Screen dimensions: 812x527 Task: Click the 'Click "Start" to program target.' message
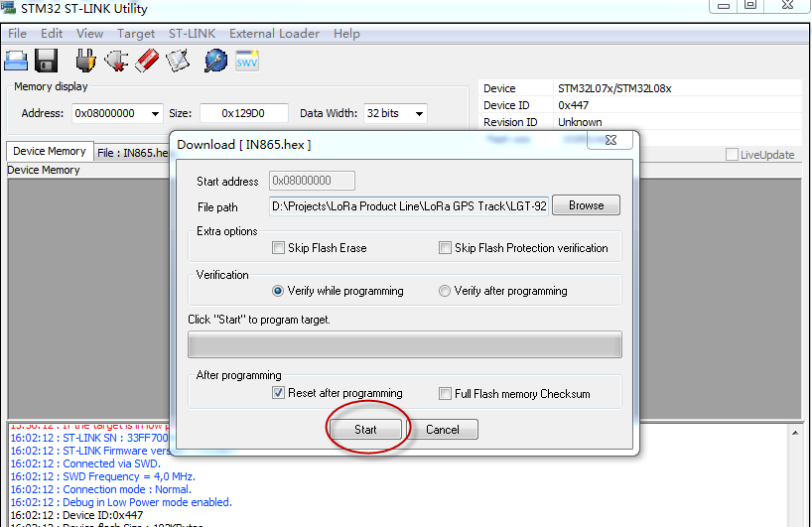(x=259, y=320)
